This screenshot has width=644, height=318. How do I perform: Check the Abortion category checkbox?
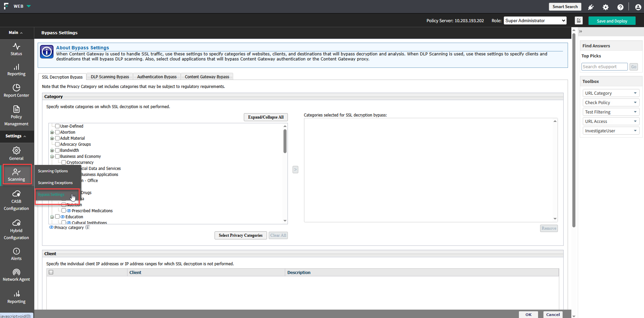[58, 132]
